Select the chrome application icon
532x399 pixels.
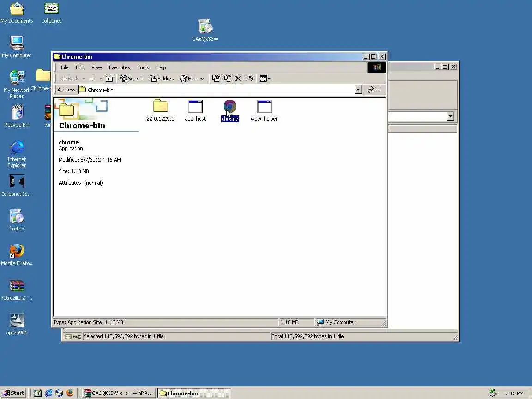pos(230,106)
